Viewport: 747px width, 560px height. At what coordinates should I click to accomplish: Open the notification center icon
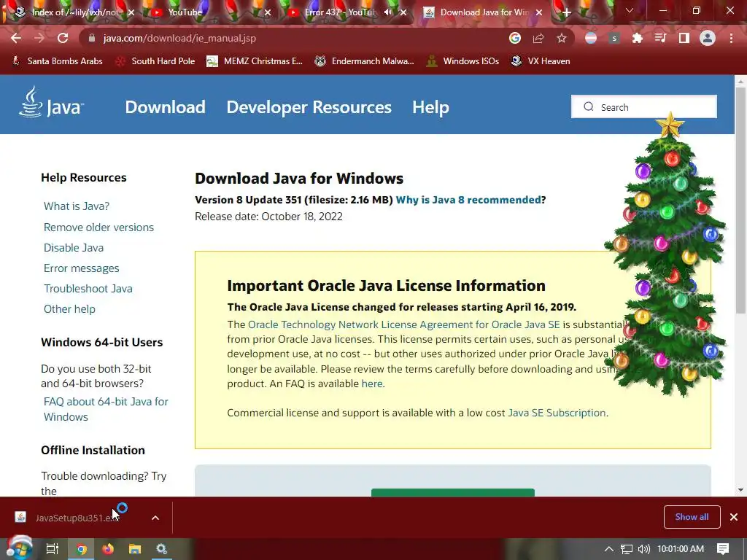(x=723, y=549)
